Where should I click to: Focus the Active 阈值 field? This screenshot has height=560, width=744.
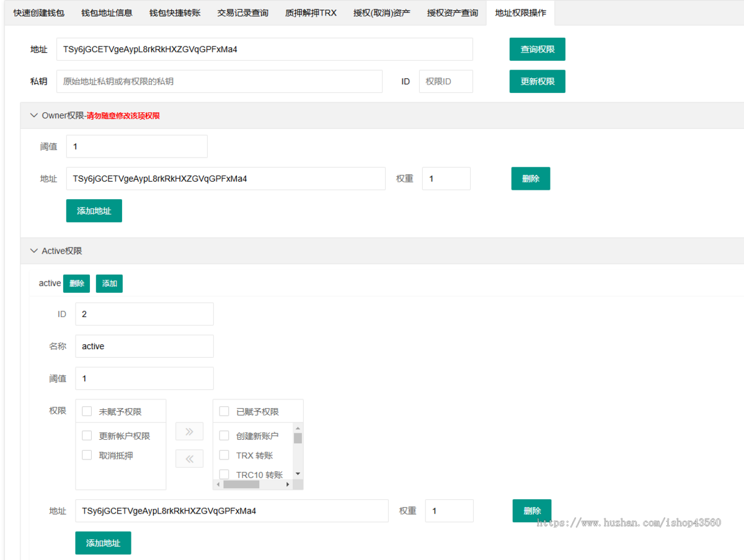pyautogui.click(x=144, y=378)
